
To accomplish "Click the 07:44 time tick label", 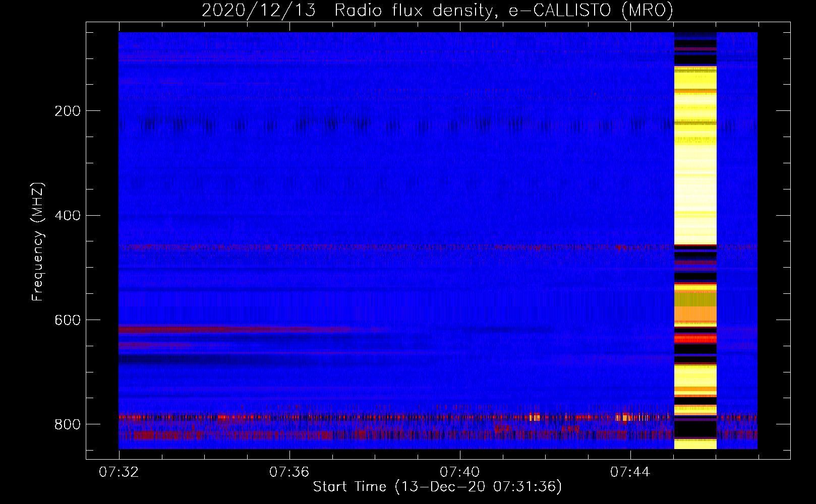I will point(630,472).
